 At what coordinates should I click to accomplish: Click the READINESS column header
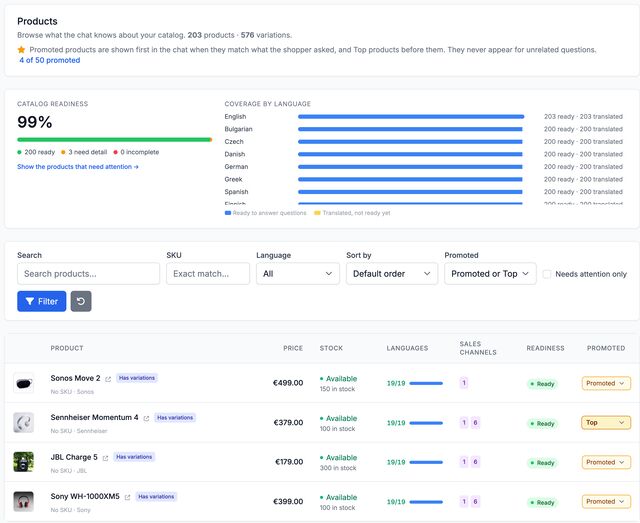pos(545,348)
